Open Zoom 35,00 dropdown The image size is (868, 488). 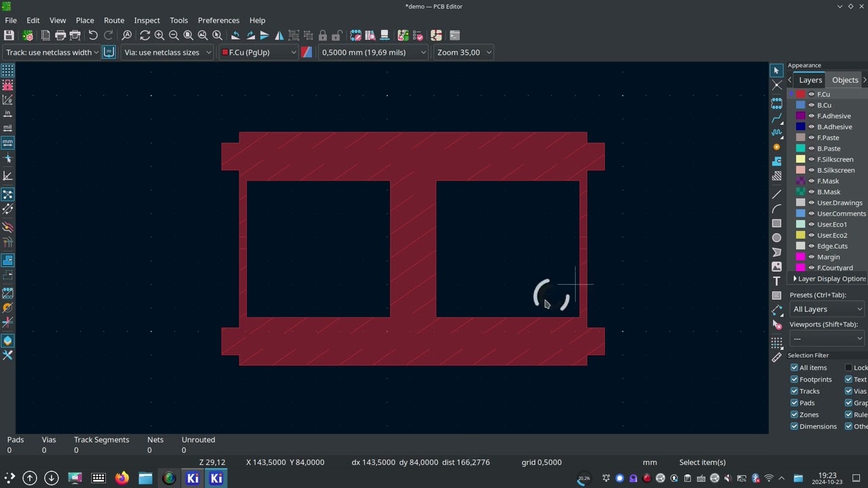[464, 52]
